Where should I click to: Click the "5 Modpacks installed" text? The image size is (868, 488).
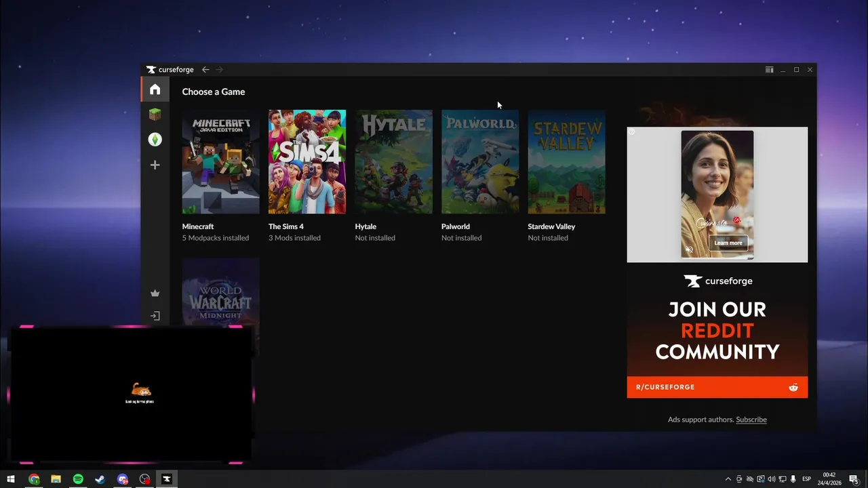coord(216,238)
